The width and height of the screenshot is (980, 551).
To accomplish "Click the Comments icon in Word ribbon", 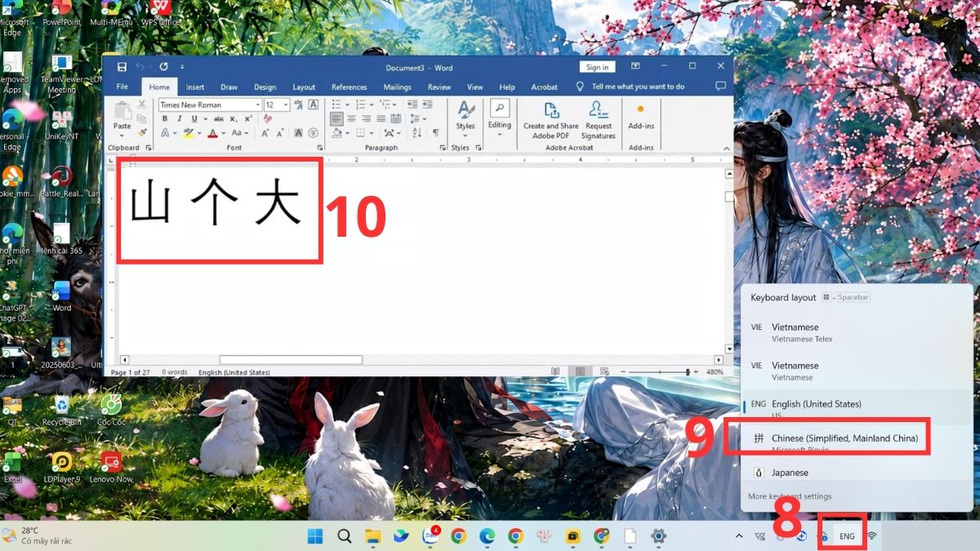I will 720,87.
